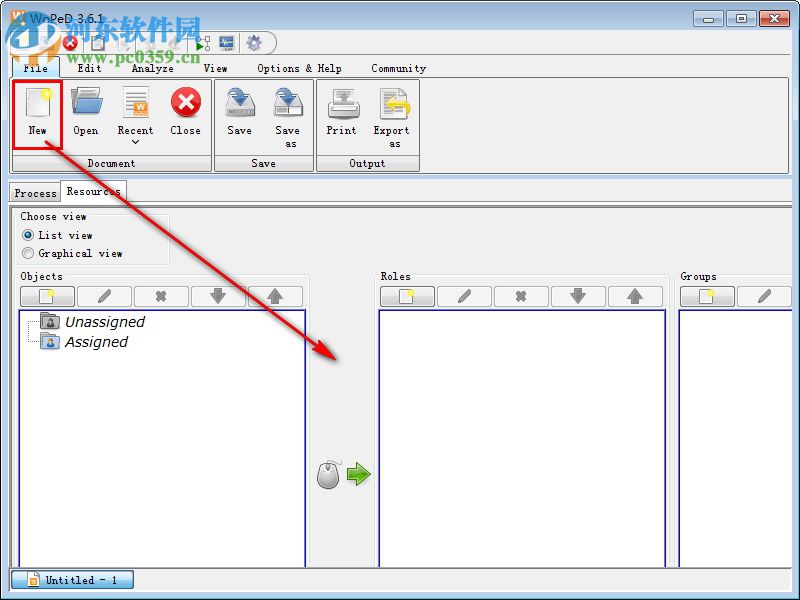
Task: Minimize the WoPeD window
Action: (x=708, y=19)
